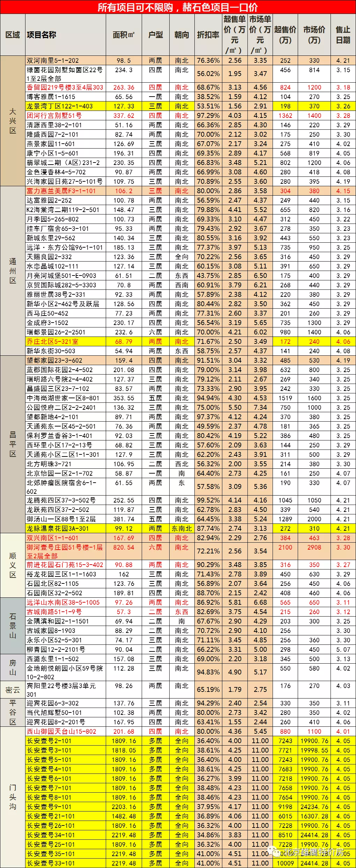Select the 门头沟 region cell
Screen dimensions: 356x868
tap(13, 797)
